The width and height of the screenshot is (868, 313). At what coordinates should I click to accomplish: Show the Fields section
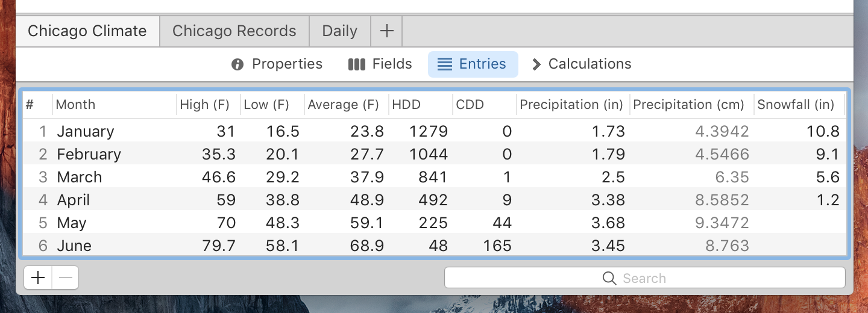coord(380,64)
